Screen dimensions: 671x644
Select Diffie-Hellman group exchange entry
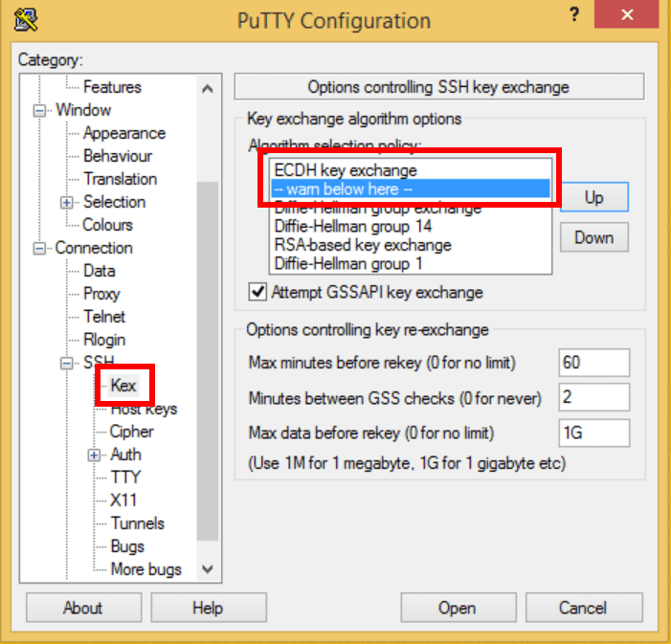[411, 209]
